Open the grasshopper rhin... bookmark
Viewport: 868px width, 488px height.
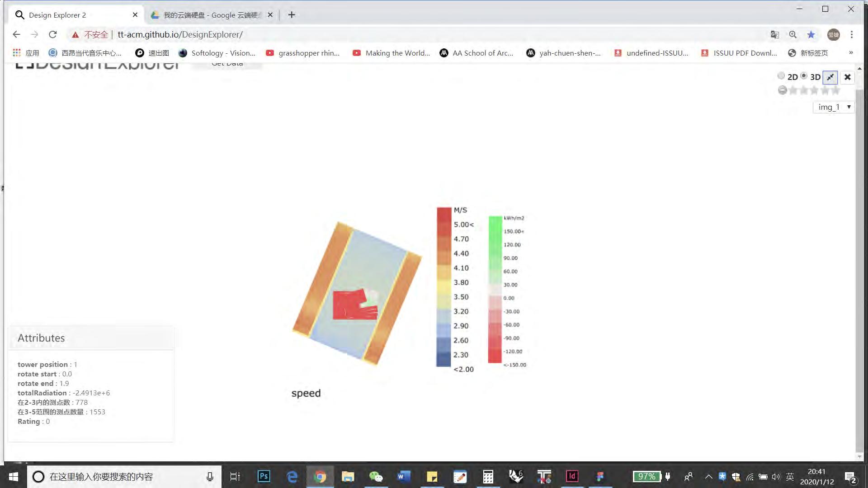(x=303, y=53)
